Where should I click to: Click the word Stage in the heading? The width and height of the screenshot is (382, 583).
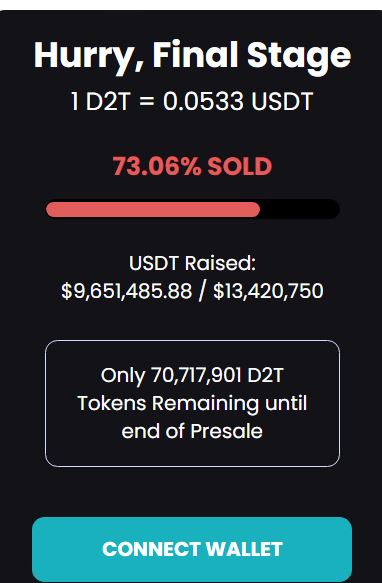point(299,58)
